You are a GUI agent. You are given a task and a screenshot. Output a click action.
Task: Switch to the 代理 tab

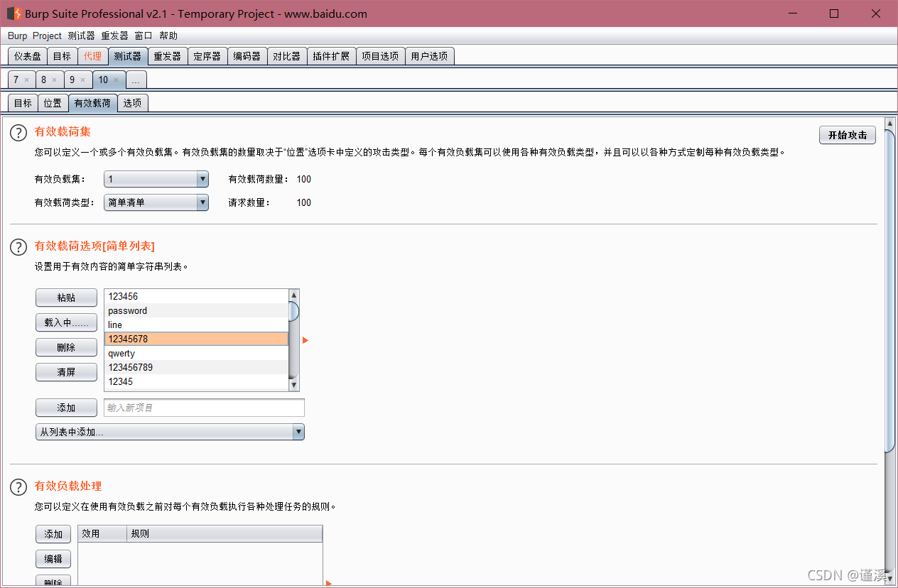pos(92,56)
